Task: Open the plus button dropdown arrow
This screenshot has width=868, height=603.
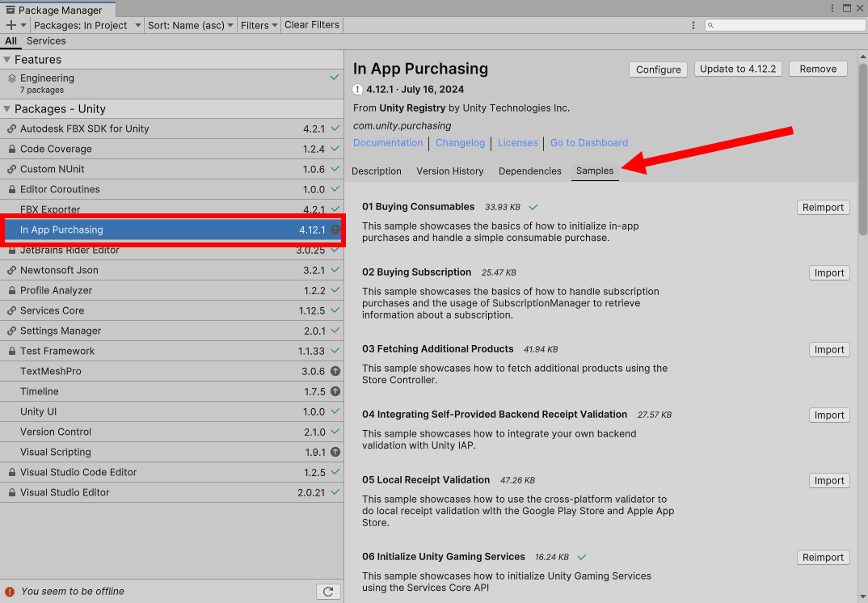Action: 23,26
